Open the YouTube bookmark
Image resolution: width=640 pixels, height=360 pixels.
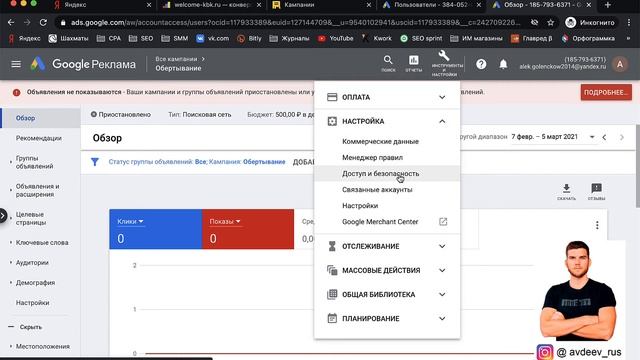[336, 38]
